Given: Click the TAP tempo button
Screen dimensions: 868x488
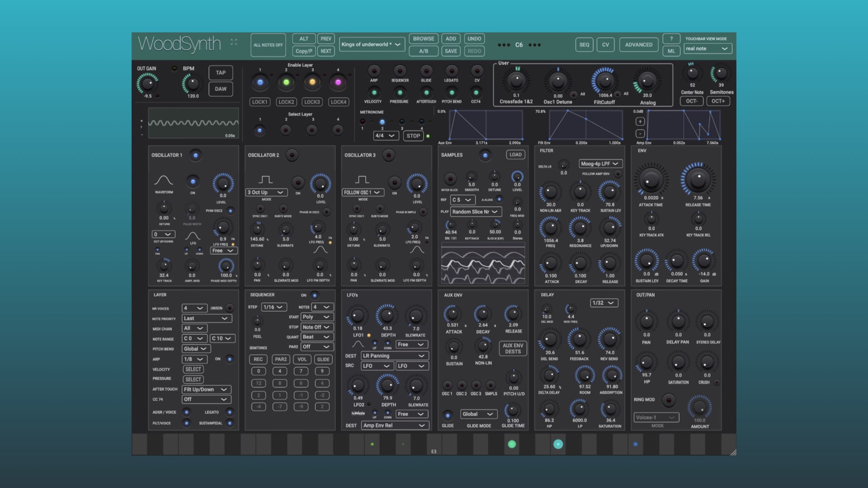Looking at the screenshot, I should (221, 73).
